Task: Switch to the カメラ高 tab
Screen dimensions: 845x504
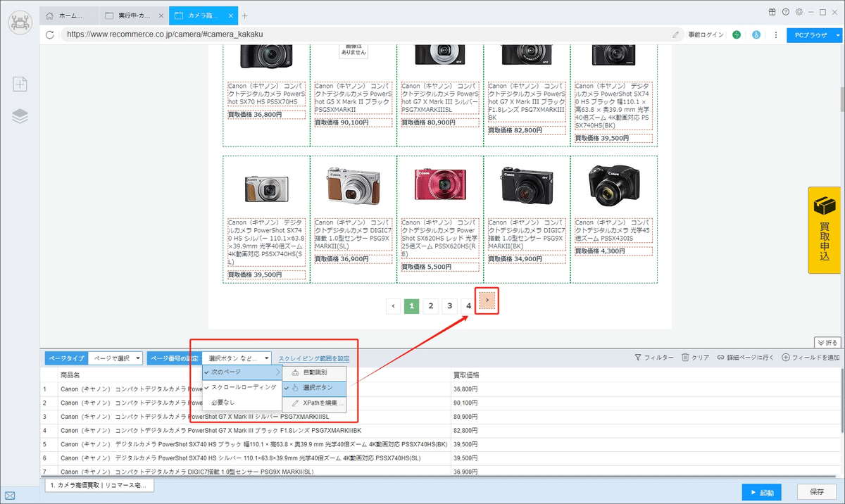Action: (204, 15)
